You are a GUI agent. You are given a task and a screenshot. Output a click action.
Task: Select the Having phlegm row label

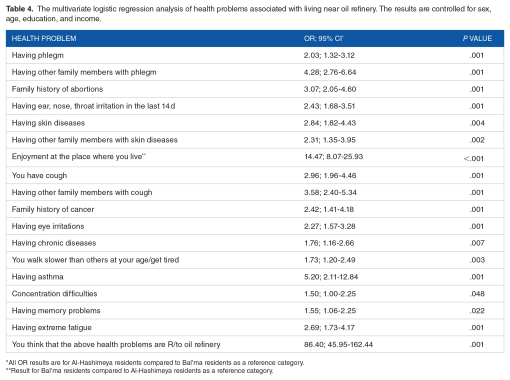tap(38, 55)
